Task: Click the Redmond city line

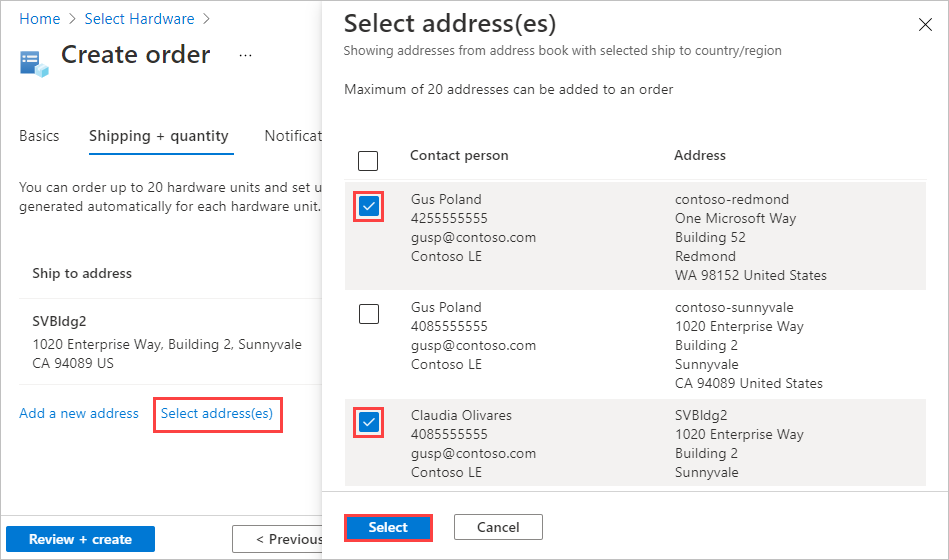Action: click(705, 256)
